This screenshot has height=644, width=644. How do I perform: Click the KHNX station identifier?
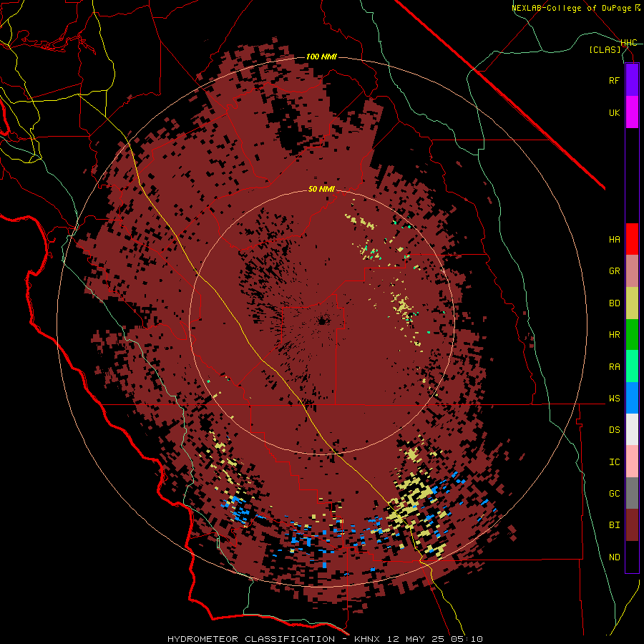pos(367,639)
